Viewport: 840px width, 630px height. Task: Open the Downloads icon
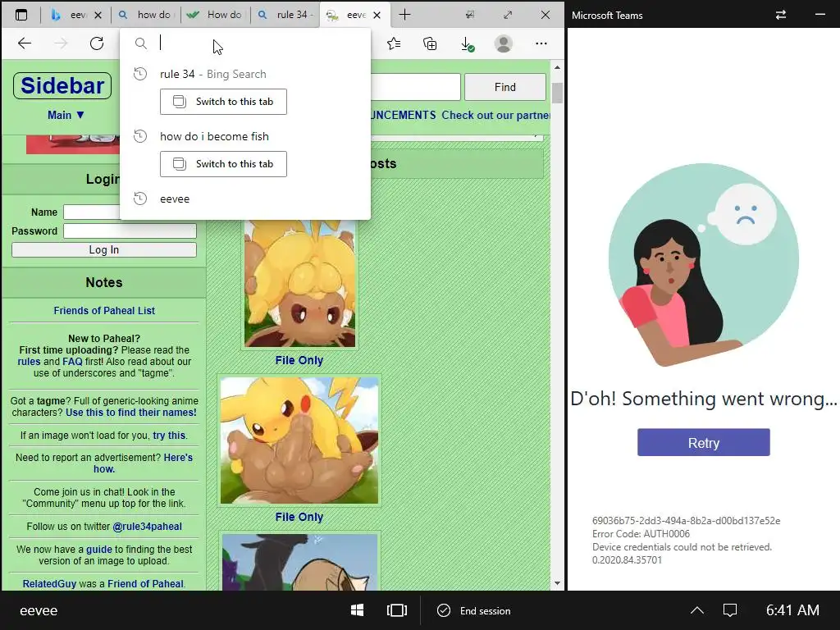click(x=467, y=44)
